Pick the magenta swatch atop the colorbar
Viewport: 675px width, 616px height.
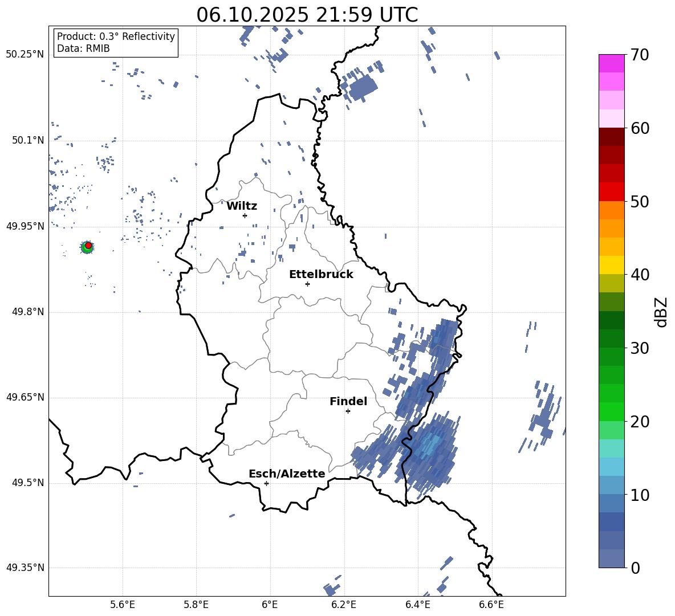pyautogui.click(x=611, y=63)
